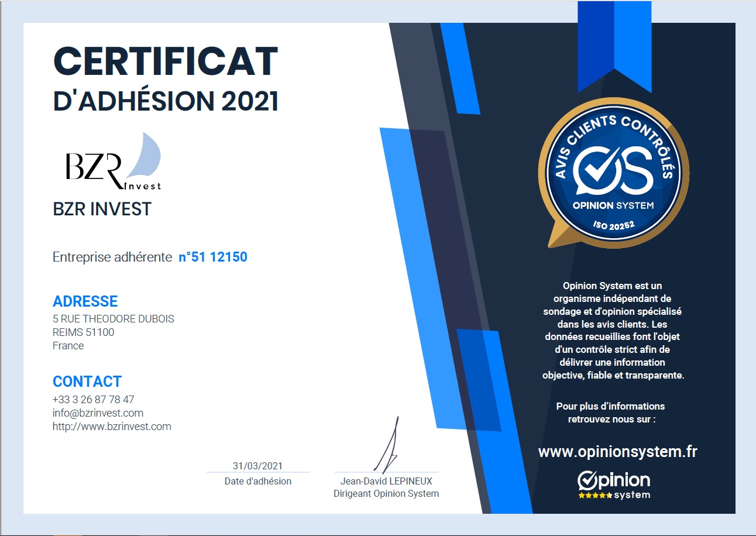Click the BZR Invest sail logo
The height and width of the screenshot is (536, 756).
point(114,162)
